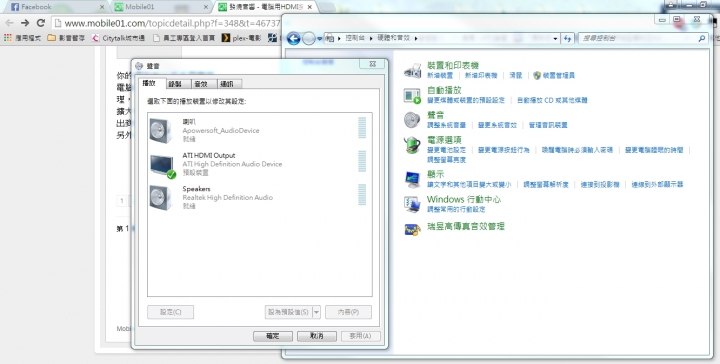Viewport: 720px width, 364px height.
Task: Click the ATI HDMI Output monitor icon
Action: 163,165
